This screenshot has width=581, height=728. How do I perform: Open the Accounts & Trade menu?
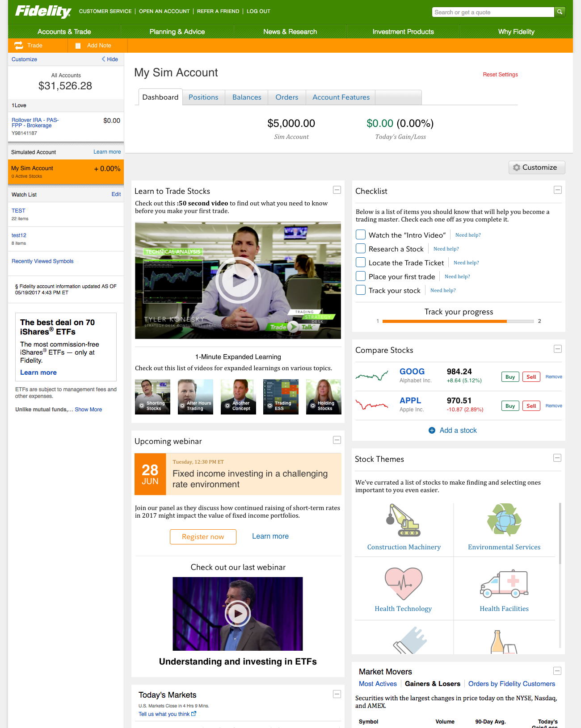(64, 32)
